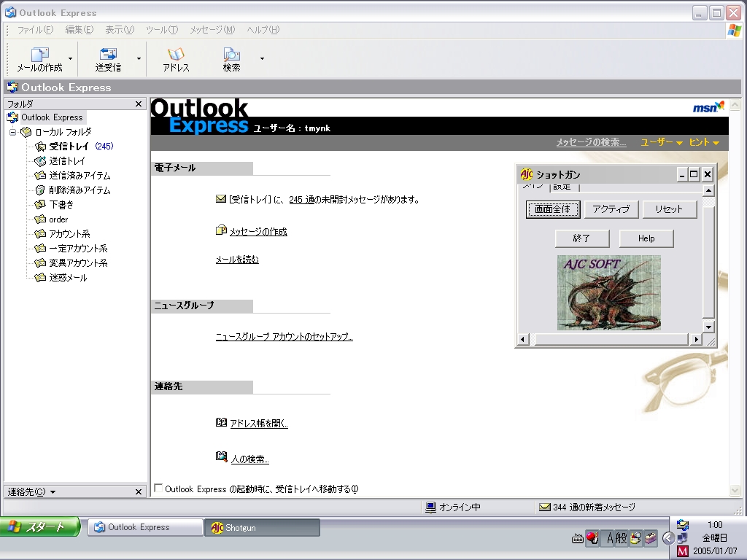Close the フォルダ pane with its X

click(x=139, y=104)
